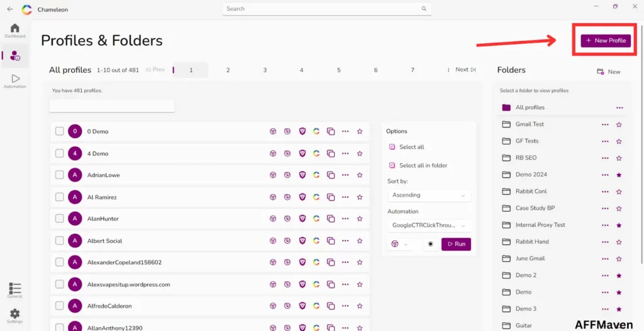Open the GoogleCTRClickThrou automation dropdown

coord(429,225)
